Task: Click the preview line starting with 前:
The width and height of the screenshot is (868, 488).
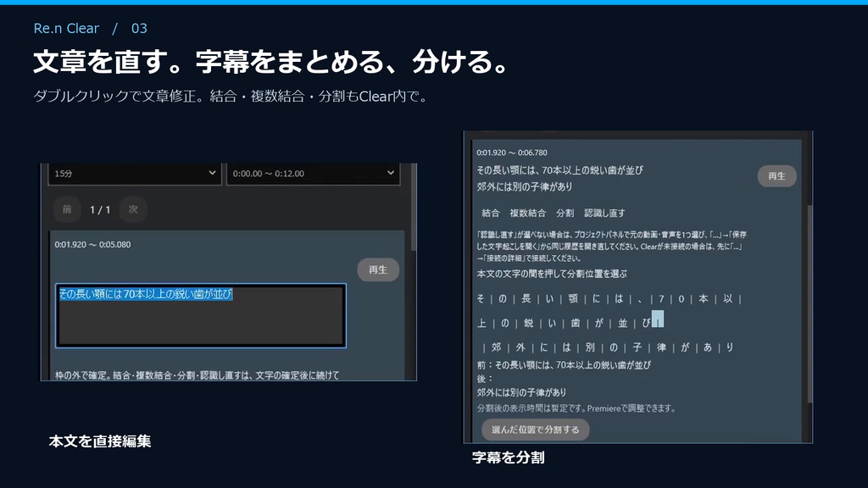Action: pyautogui.click(x=564, y=365)
